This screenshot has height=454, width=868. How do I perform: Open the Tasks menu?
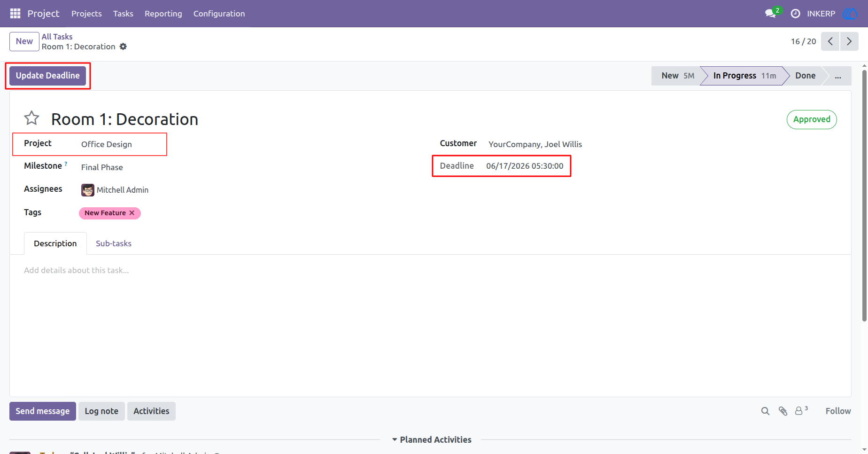[x=123, y=14]
